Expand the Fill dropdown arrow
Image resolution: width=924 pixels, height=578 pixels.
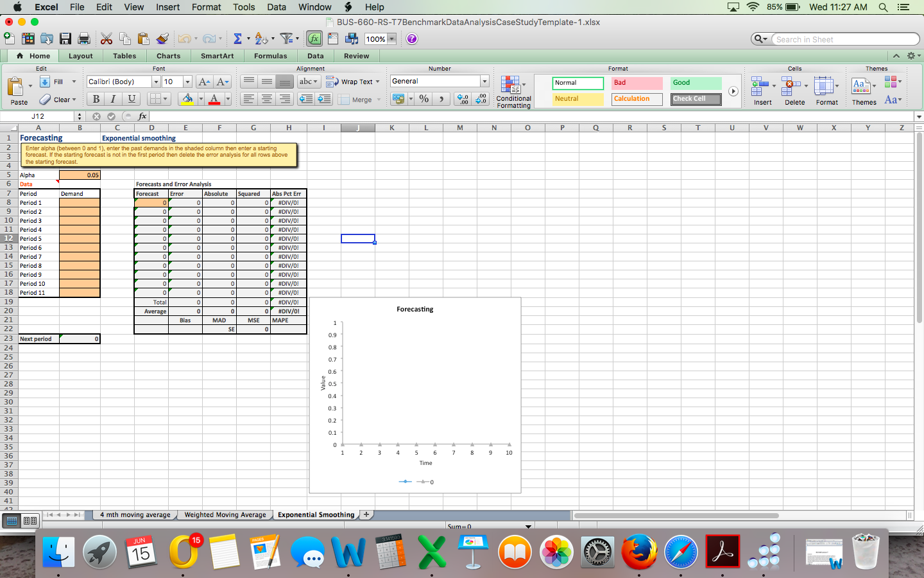coord(74,82)
